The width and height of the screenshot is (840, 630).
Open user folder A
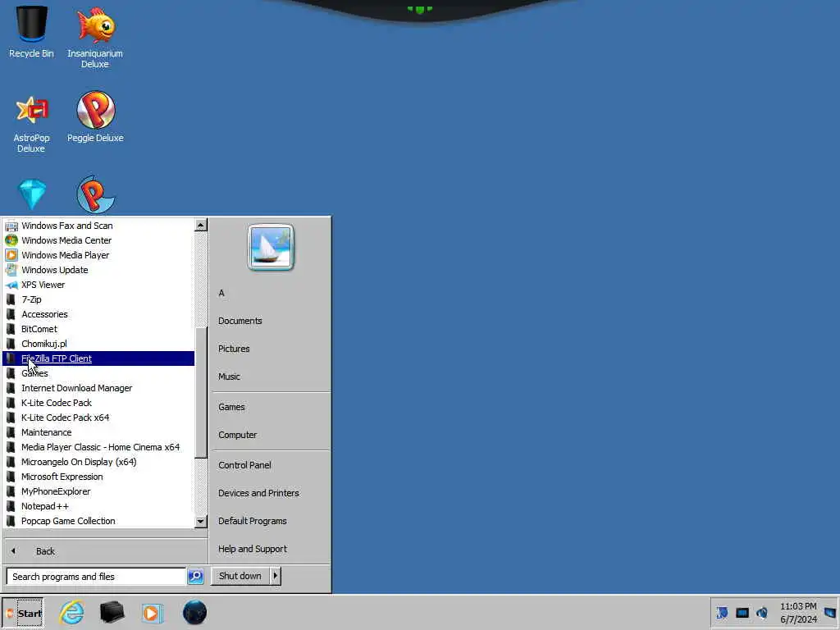point(271,293)
